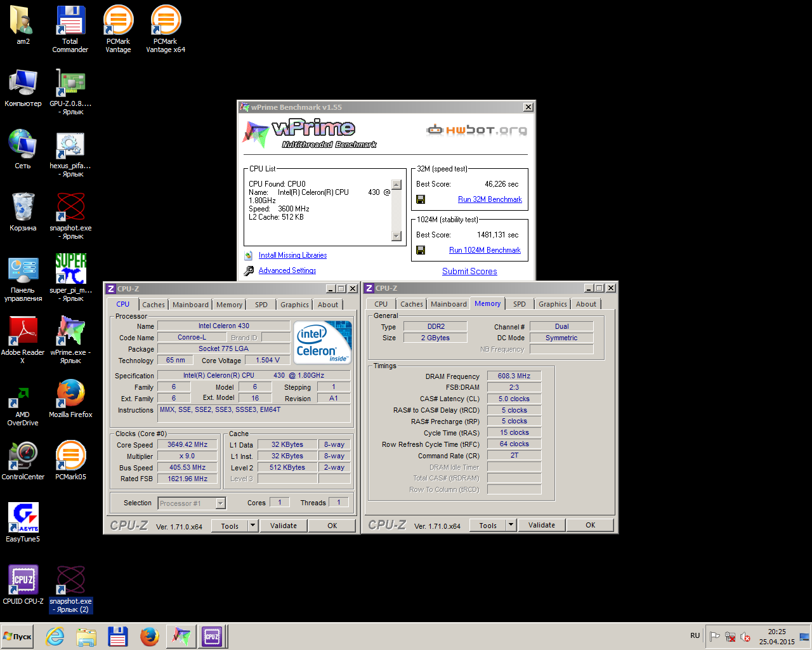This screenshot has width=812, height=650.
Task: Open PCMark Vantage x64 desktop shortcut
Action: (166, 29)
